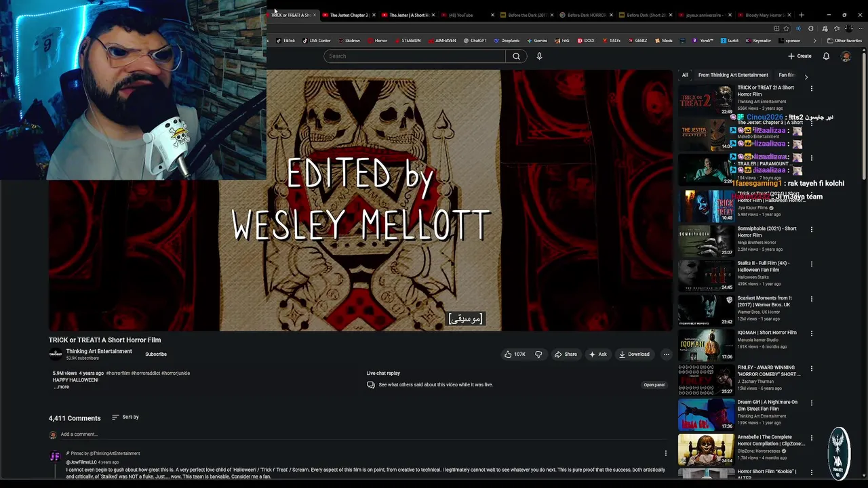The height and width of the screenshot is (488, 868).
Task: Open Dream Girl Elm Street fan film title
Action: 768,405
